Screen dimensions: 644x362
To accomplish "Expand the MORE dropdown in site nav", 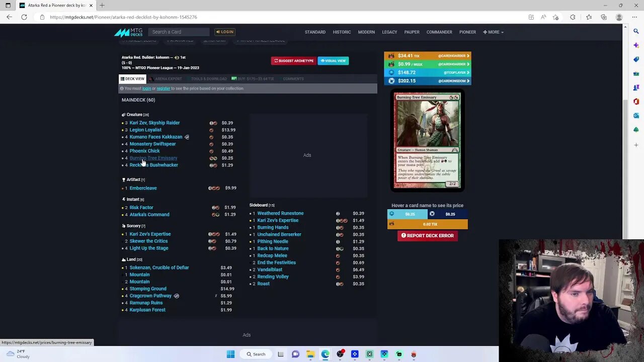I will (x=493, y=32).
